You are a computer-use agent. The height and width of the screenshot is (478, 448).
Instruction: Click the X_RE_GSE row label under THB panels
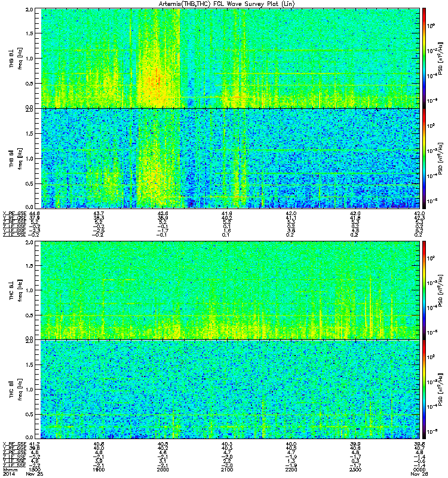click(14, 213)
